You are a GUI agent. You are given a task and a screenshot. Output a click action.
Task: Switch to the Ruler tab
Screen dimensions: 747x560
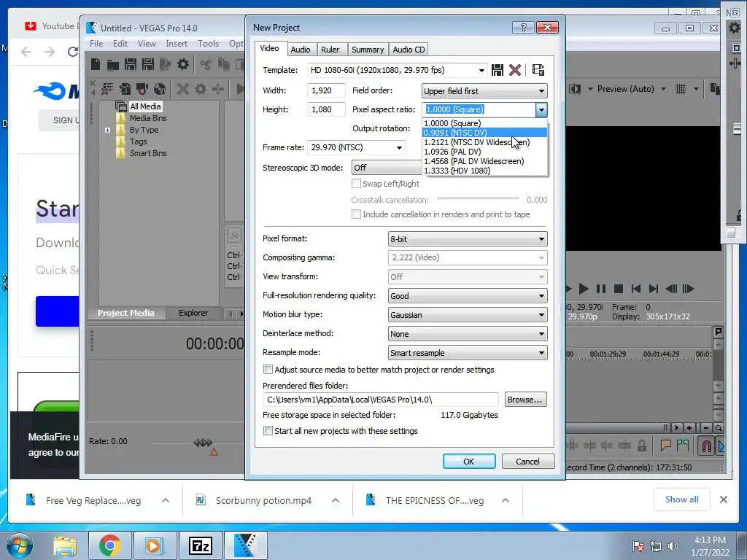(330, 50)
